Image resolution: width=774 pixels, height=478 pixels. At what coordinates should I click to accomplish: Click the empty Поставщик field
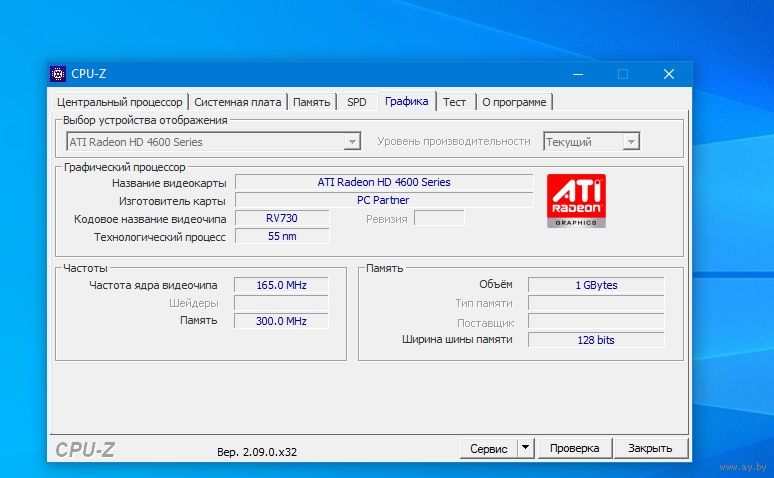point(596,321)
